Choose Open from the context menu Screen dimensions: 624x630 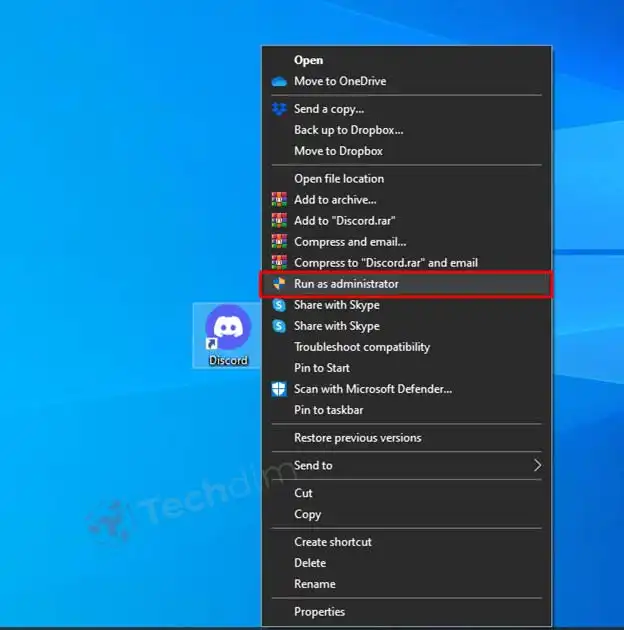tap(308, 60)
